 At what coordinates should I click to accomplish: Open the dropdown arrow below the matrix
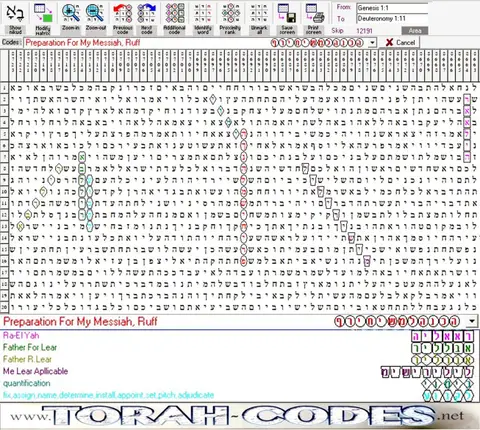click(472, 321)
